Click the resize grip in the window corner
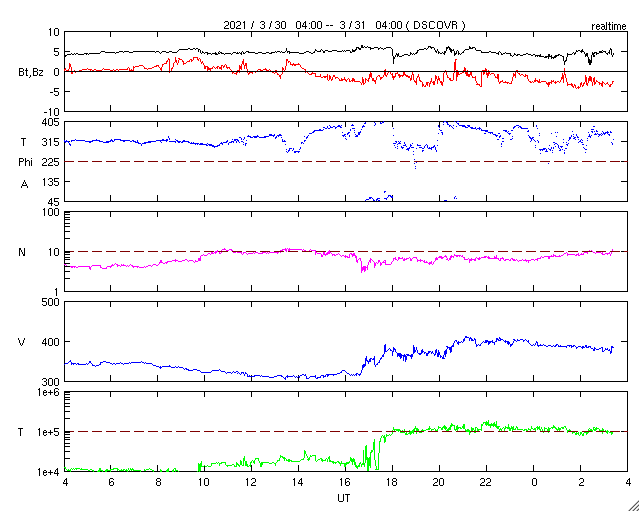This screenshot has width=640, height=512. click(633, 505)
